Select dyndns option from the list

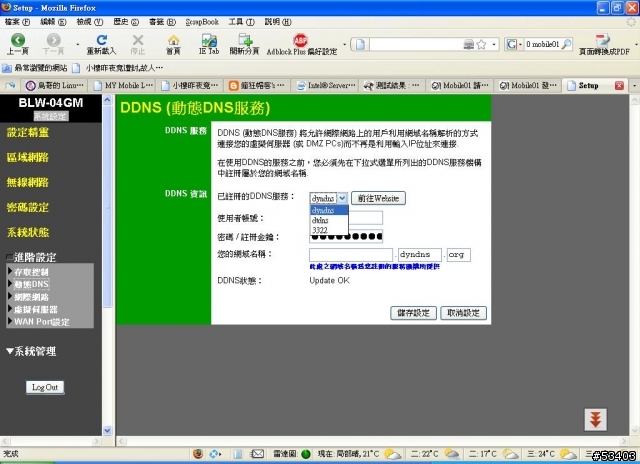pos(329,210)
